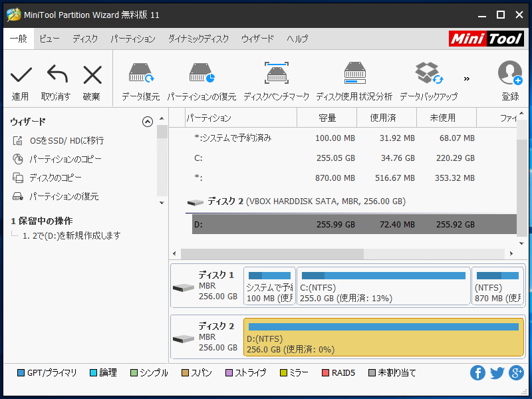The height and width of the screenshot is (399, 532).
Task: Click the 論理 (Logical) legend swatch
Action: coord(93,373)
